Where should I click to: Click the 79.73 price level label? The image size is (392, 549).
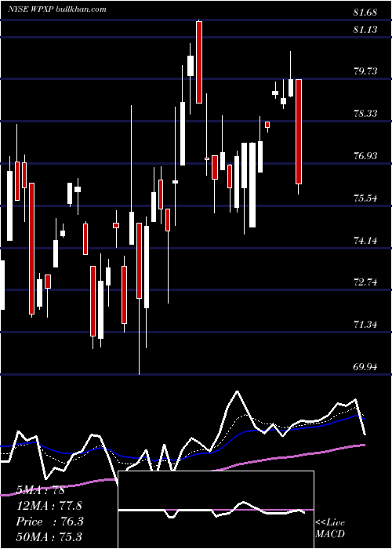point(365,71)
